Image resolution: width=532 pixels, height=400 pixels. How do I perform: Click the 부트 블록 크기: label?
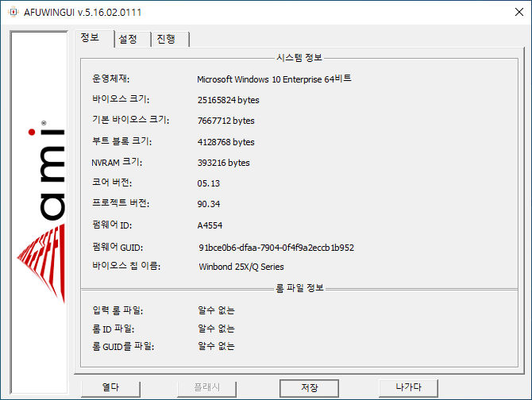pos(121,141)
